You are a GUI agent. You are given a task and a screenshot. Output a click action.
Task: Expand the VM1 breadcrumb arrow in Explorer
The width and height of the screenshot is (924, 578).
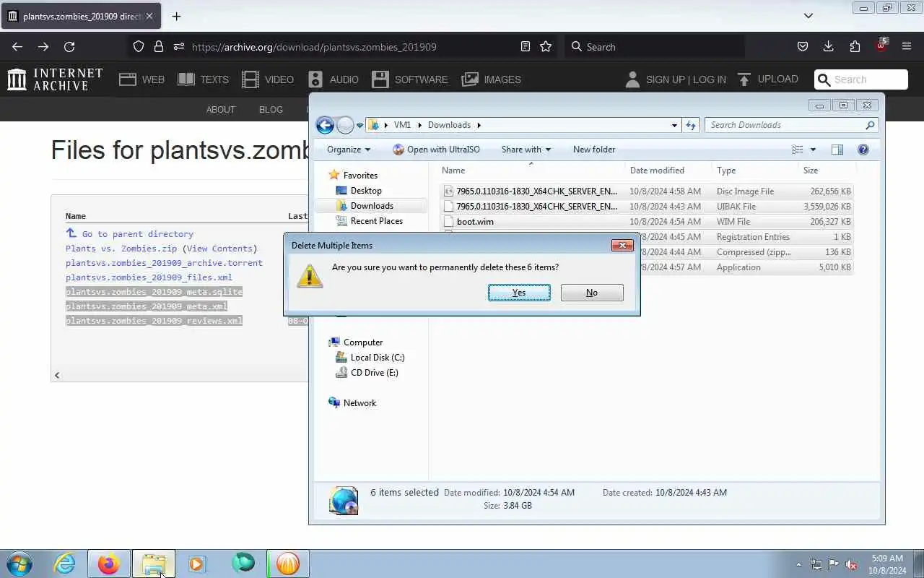[419, 125]
